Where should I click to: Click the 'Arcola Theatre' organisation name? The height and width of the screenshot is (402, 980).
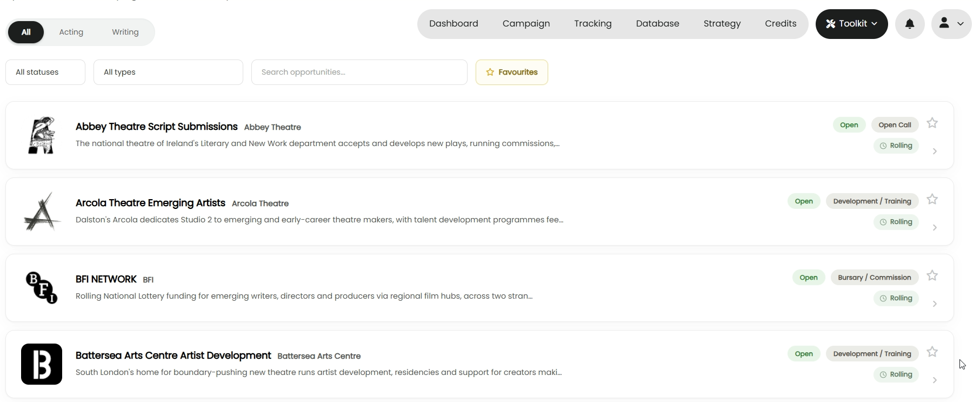pos(260,203)
